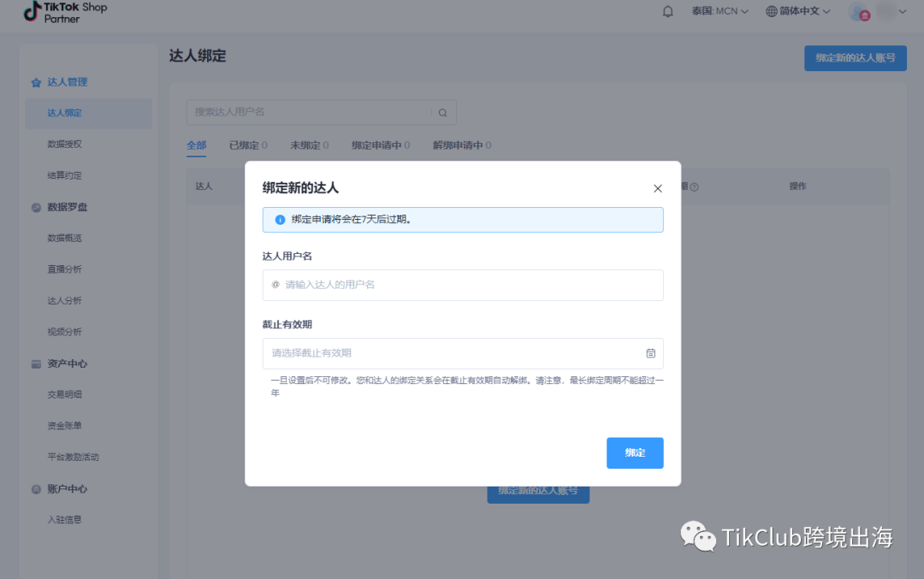
Task: Open the 泰国: MCN region dropdown
Action: [720, 11]
